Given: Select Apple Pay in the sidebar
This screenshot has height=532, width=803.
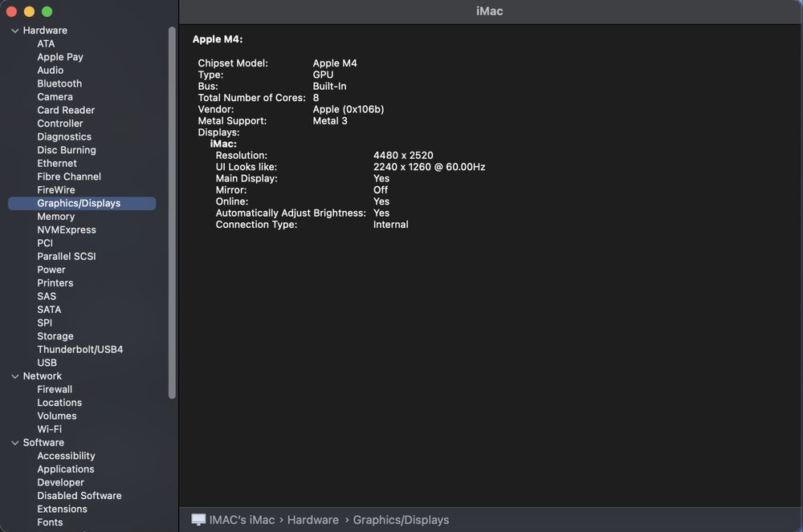Looking at the screenshot, I should click(60, 57).
